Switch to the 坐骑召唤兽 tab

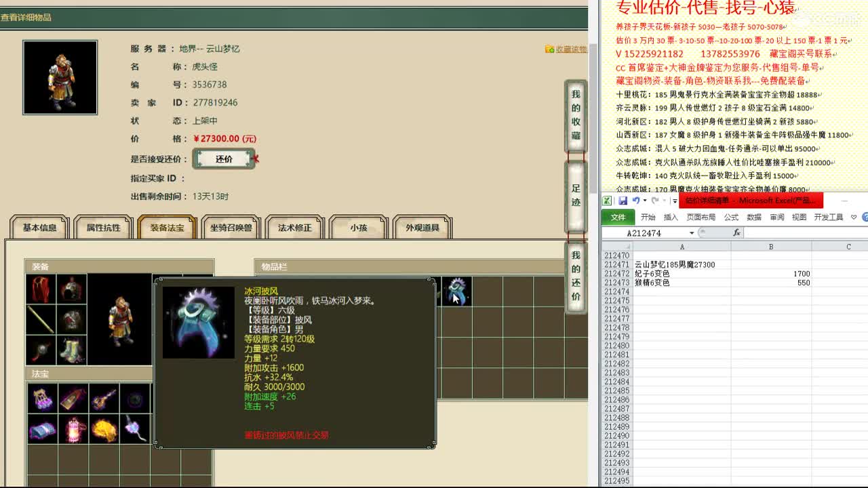pyautogui.click(x=231, y=228)
